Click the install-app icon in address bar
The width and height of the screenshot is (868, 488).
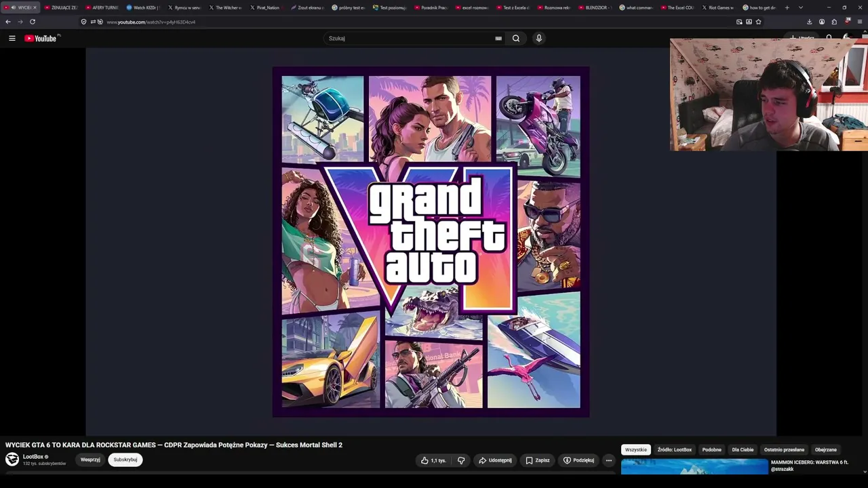point(749,22)
